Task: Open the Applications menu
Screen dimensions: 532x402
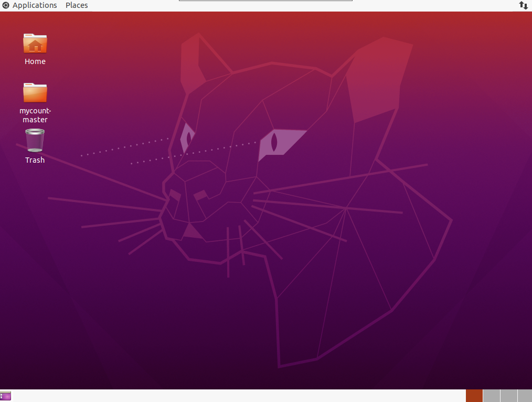Action: point(34,5)
